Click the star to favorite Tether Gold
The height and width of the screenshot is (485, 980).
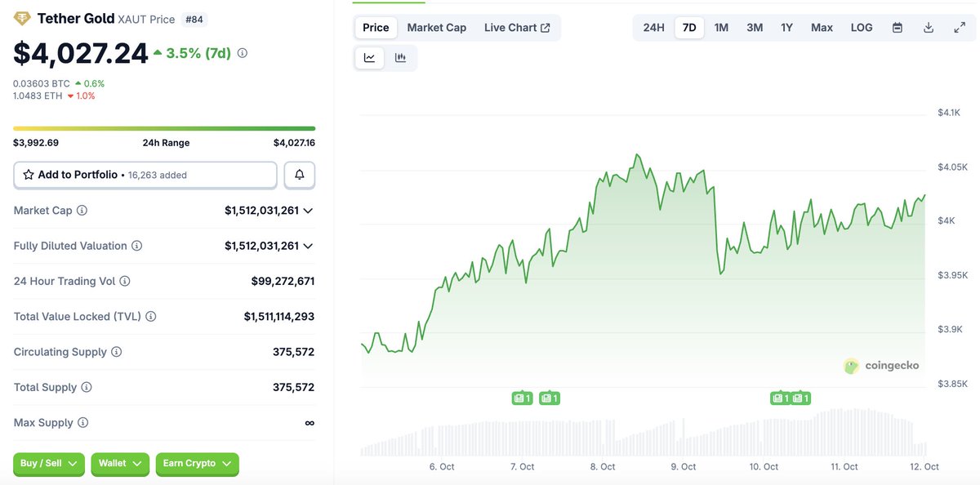point(30,175)
